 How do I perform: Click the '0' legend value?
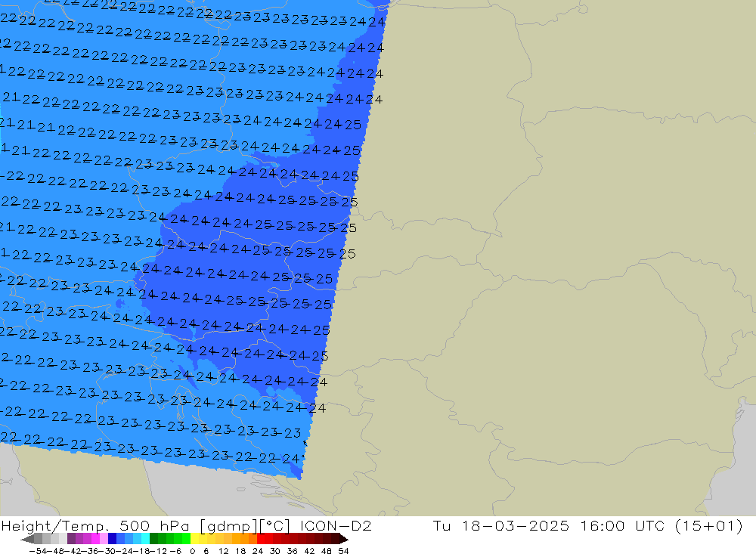tap(192, 551)
